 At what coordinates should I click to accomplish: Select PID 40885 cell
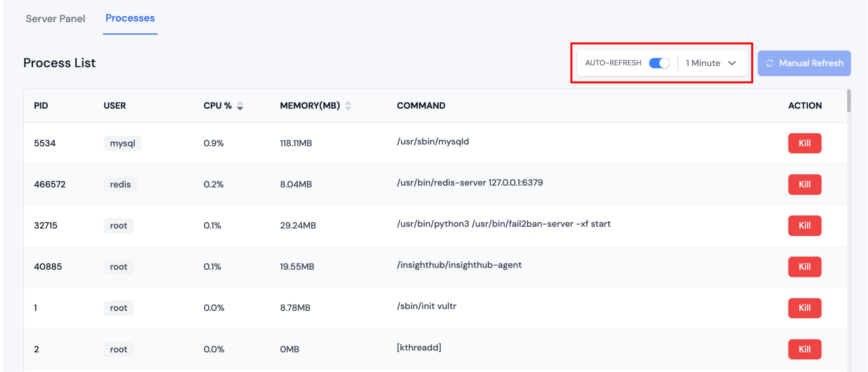pos(48,267)
